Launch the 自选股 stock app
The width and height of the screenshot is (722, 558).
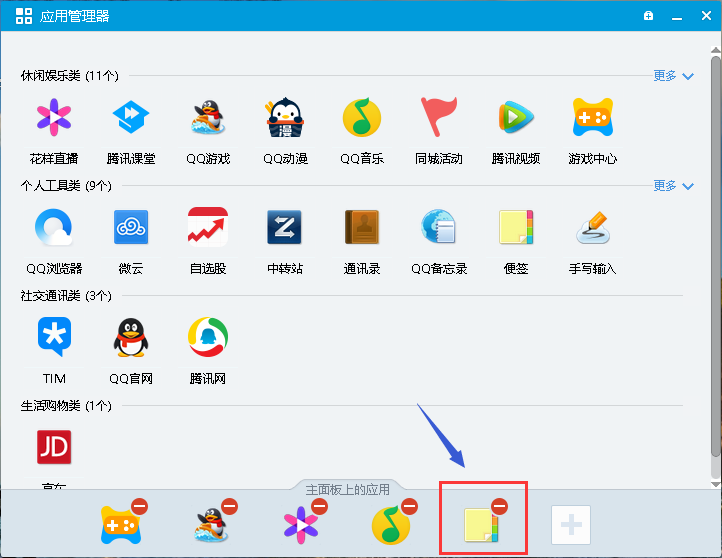[207, 228]
